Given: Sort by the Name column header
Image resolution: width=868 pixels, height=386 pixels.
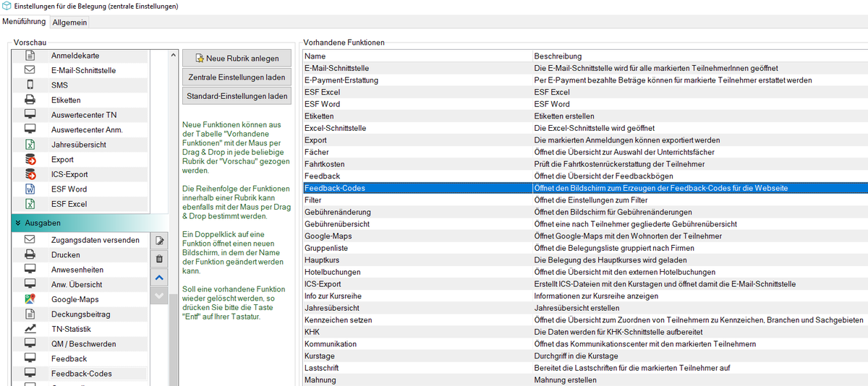Looking at the screenshot, I should [417, 56].
